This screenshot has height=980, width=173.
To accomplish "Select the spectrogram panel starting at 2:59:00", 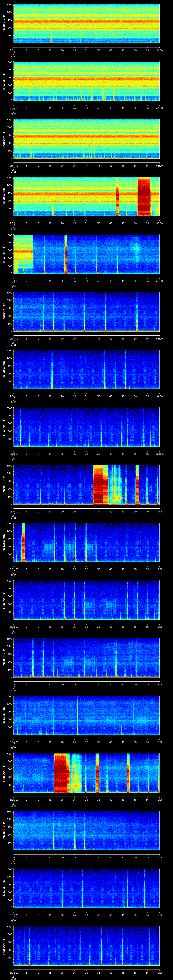I will pyautogui.click(x=86, y=427).
